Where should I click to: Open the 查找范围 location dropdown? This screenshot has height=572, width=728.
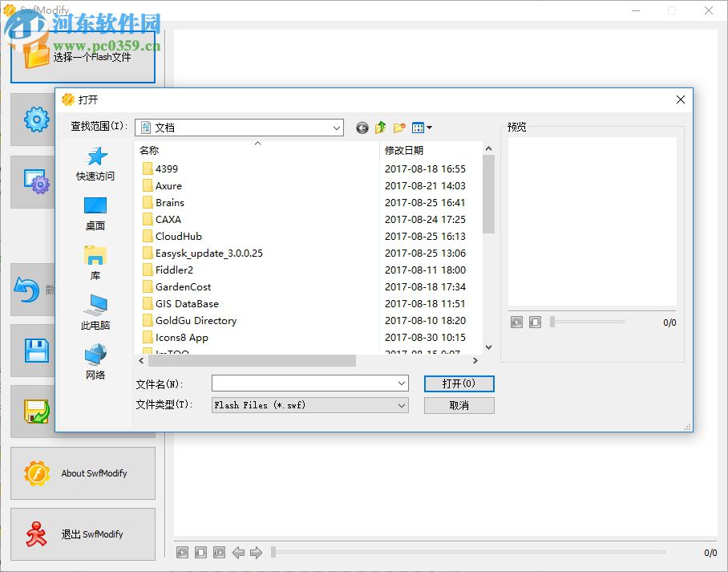pyautogui.click(x=338, y=127)
